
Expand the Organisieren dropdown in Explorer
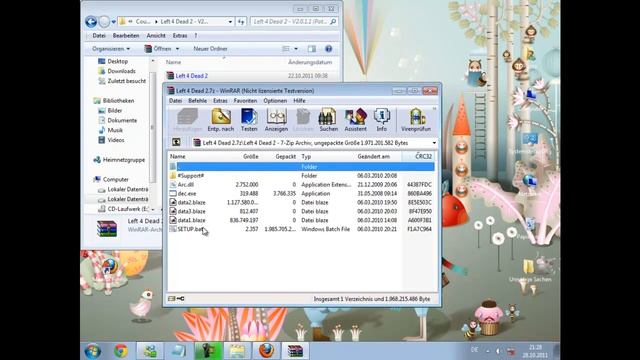[111, 49]
